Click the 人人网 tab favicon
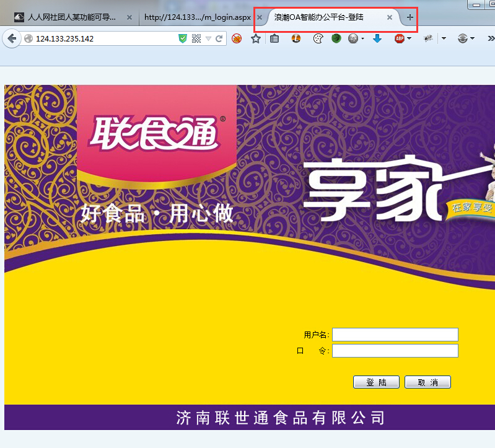Screen dimensions: 495x448 click(x=19, y=17)
